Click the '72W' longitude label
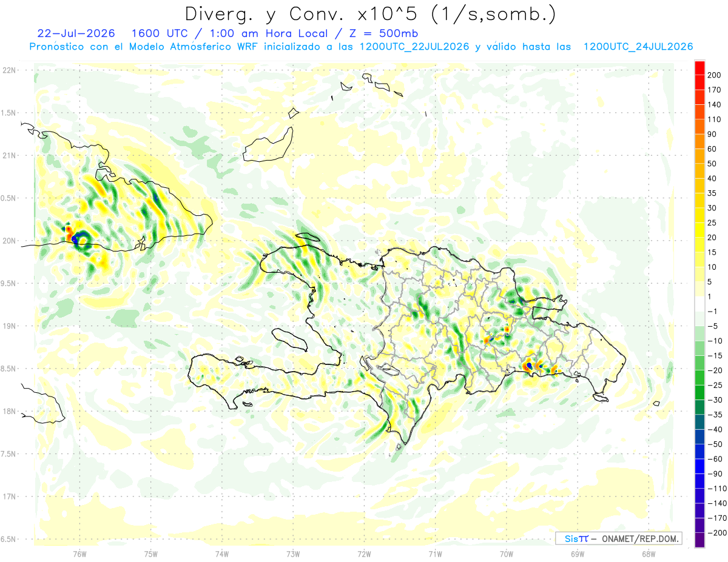 [x=364, y=554]
